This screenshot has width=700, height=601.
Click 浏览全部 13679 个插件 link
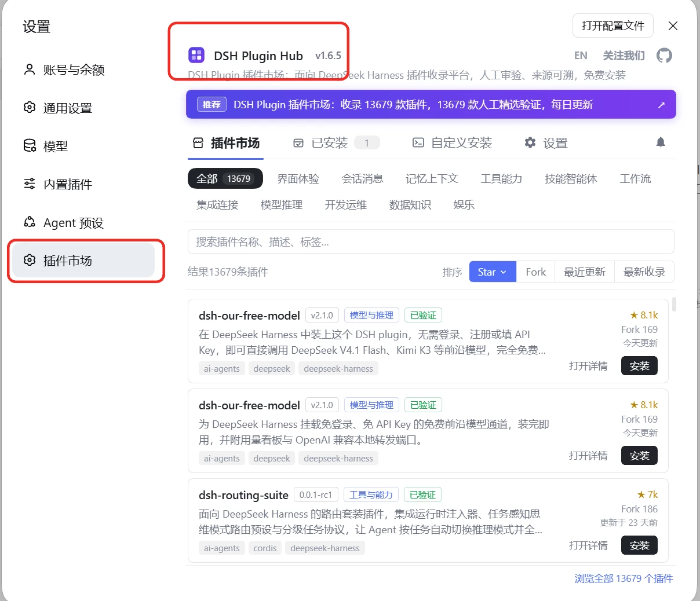(x=624, y=578)
